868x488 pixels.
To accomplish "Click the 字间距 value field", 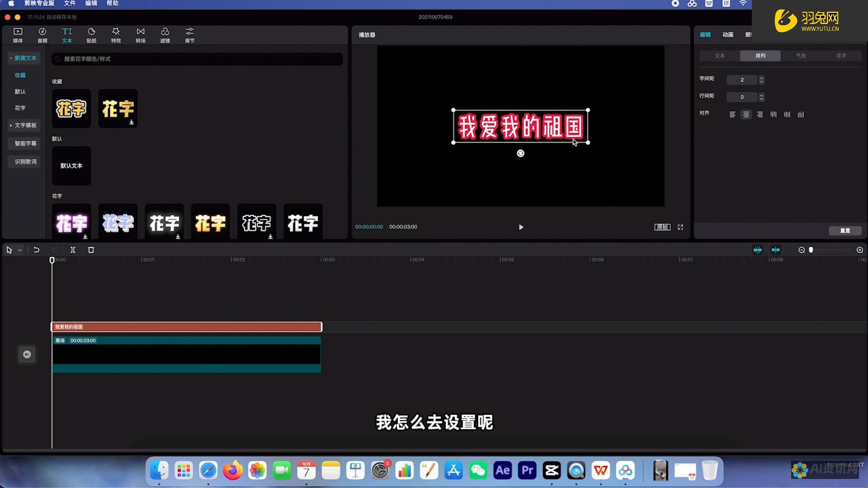I will (742, 80).
